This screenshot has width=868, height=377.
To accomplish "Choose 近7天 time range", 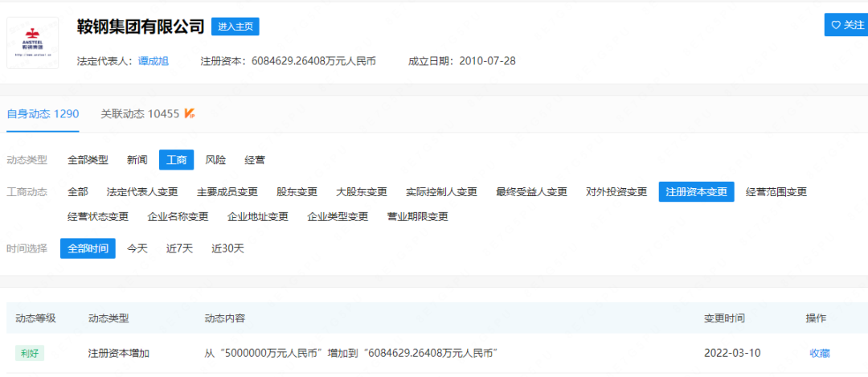I will coord(179,248).
